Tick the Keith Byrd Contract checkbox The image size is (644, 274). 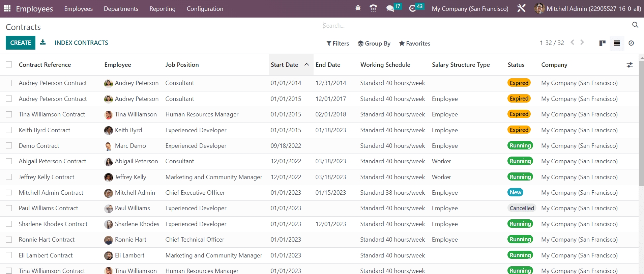(x=9, y=130)
